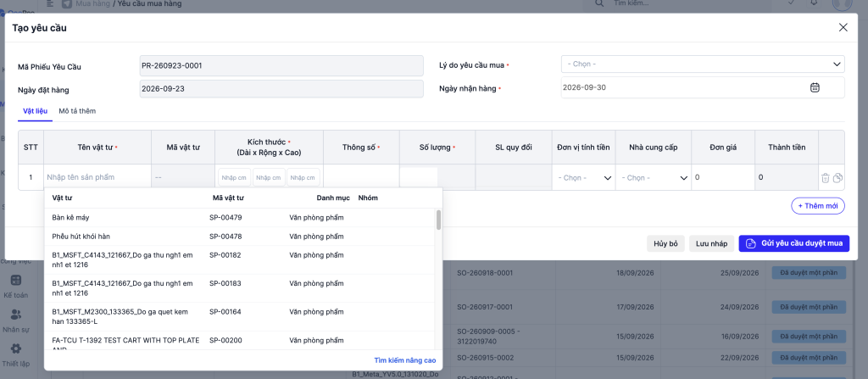
Task: Click the Lưu nháp button
Action: click(x=711, y=244)
